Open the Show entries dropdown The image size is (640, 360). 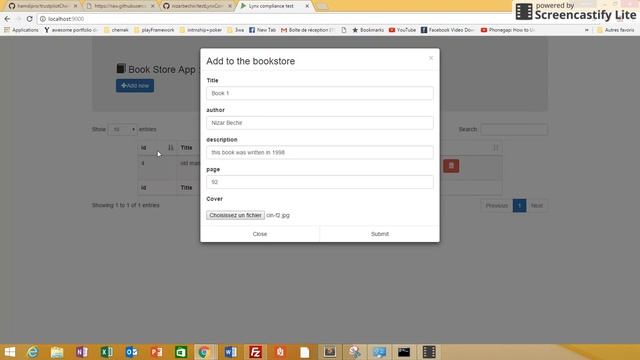coord(122,129)
